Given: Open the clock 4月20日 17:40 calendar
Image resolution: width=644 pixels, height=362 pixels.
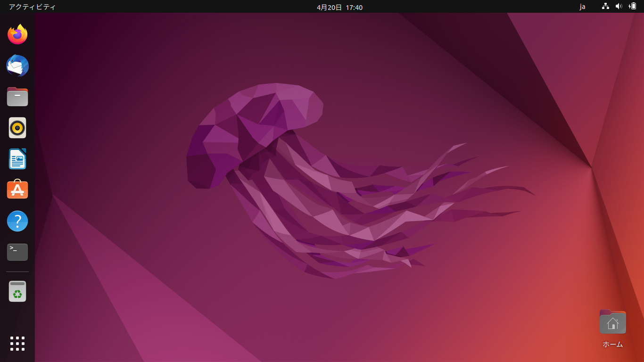Looking at the screenshot, I should pyautogui.click(x=339, y=7).
